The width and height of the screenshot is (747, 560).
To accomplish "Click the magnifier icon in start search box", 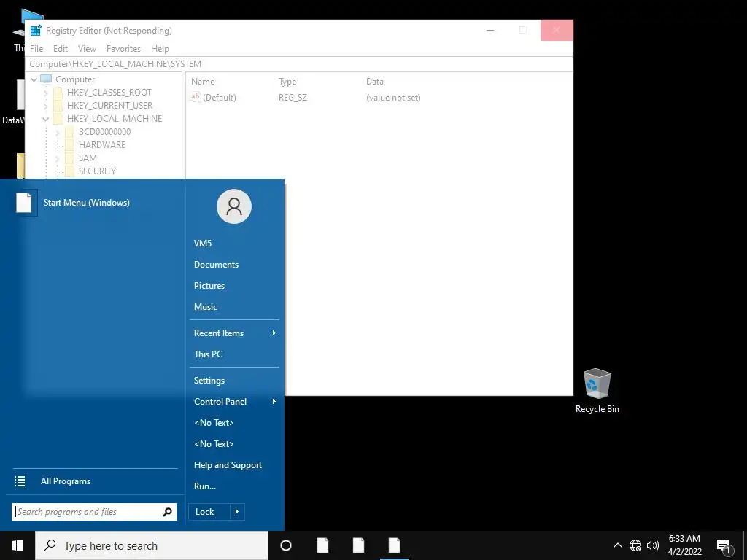I will [x=167, y=512].
